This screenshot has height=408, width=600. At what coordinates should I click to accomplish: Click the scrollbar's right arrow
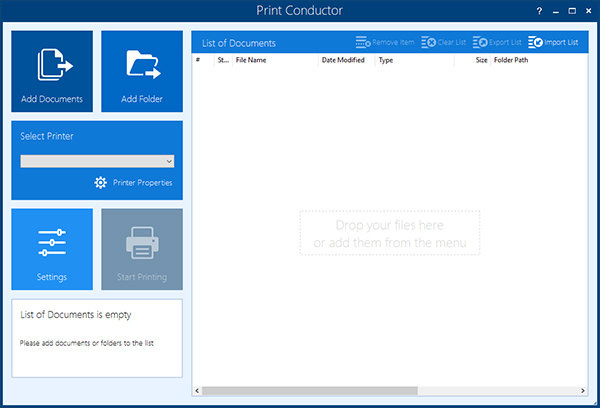(x=580, y=390)
